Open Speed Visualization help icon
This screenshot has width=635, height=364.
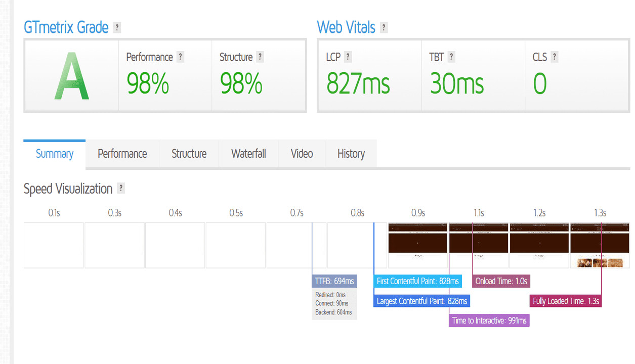pos(121,189)
